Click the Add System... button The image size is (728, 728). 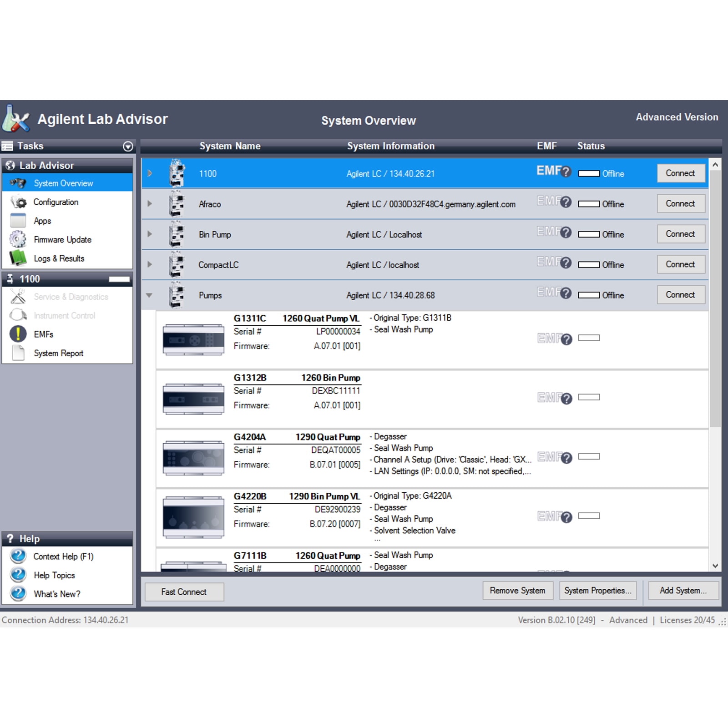(x=683, y=591)
